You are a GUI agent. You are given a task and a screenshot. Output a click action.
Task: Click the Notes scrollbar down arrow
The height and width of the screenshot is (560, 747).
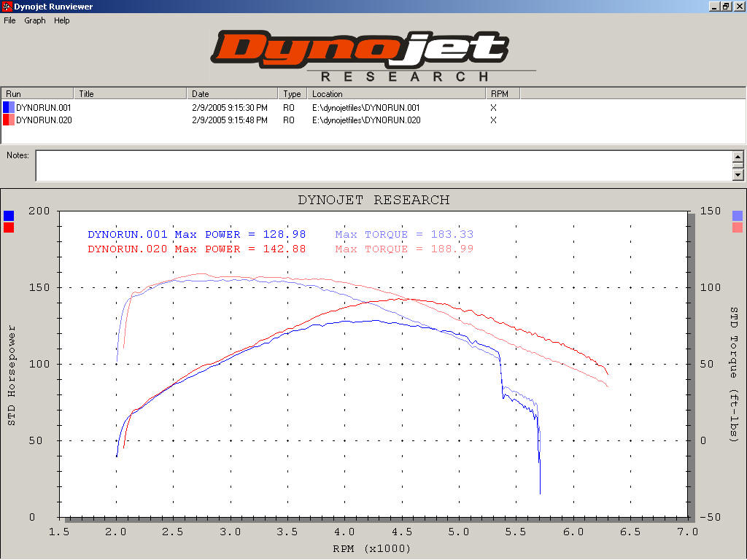pos(738,175)
